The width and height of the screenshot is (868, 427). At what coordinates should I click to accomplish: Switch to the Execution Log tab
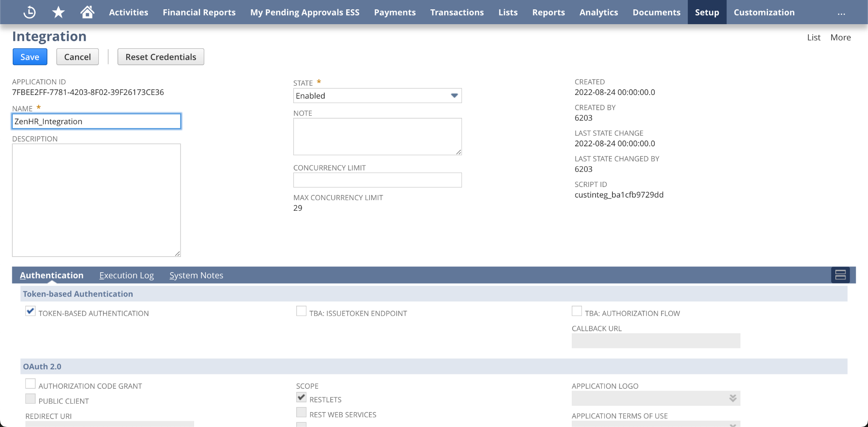(x=126, y=275)
